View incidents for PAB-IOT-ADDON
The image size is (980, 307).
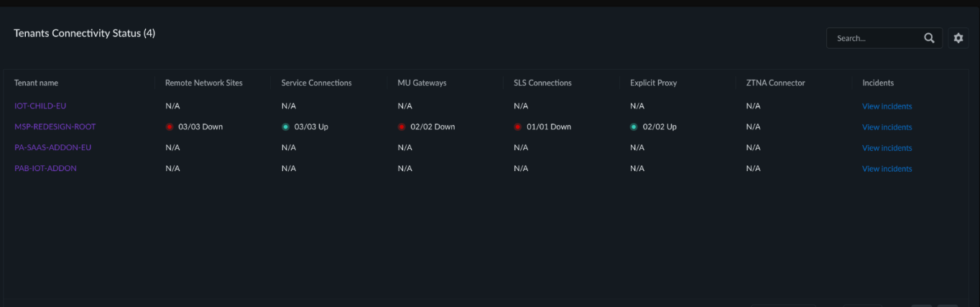click(x=887, y=169)
